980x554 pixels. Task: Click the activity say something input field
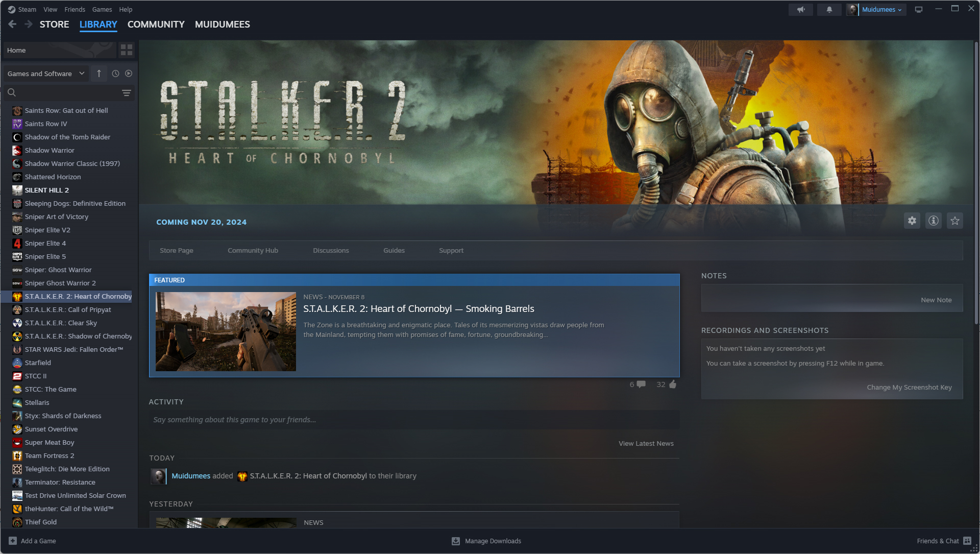tap(414, 420)
